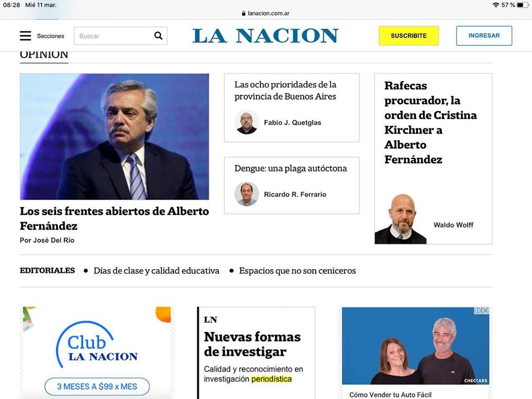Open editorial 'Días de clase y calidad educativa'
The width and height of the screenshot is (532, 399).
point(157,271)
